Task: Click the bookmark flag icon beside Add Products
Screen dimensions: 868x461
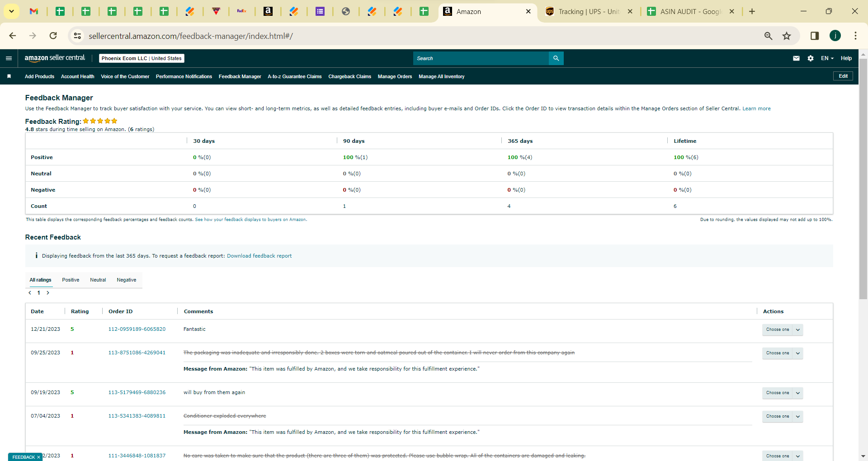Action: [x=9, y=76]
